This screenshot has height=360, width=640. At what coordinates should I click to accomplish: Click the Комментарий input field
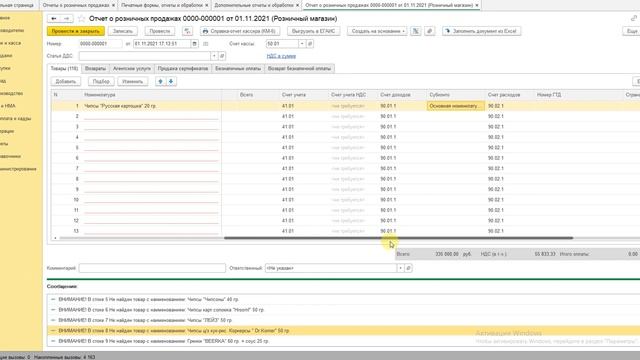(152, 268)
